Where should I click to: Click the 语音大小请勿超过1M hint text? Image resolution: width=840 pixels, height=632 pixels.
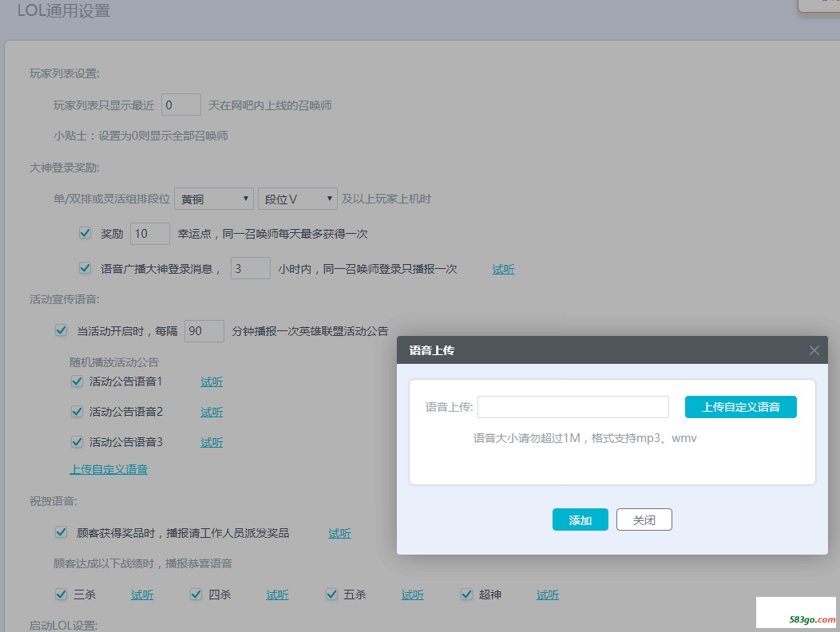(584, 438)
